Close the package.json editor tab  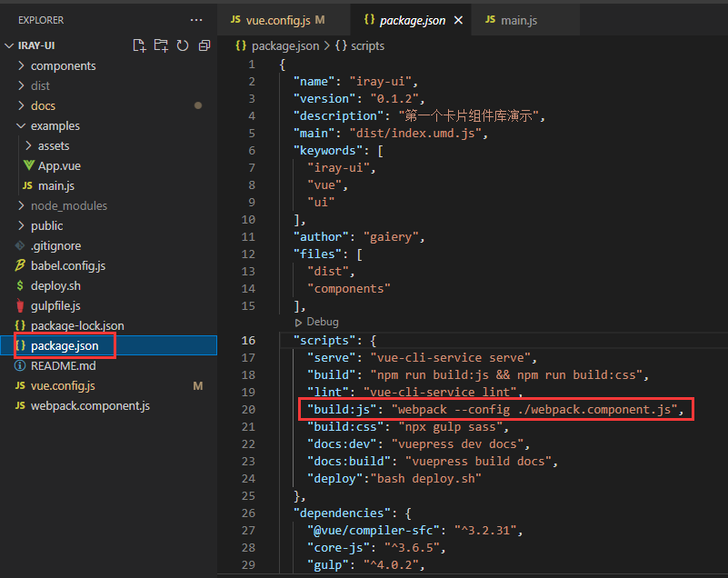click(x=458, y=20)
